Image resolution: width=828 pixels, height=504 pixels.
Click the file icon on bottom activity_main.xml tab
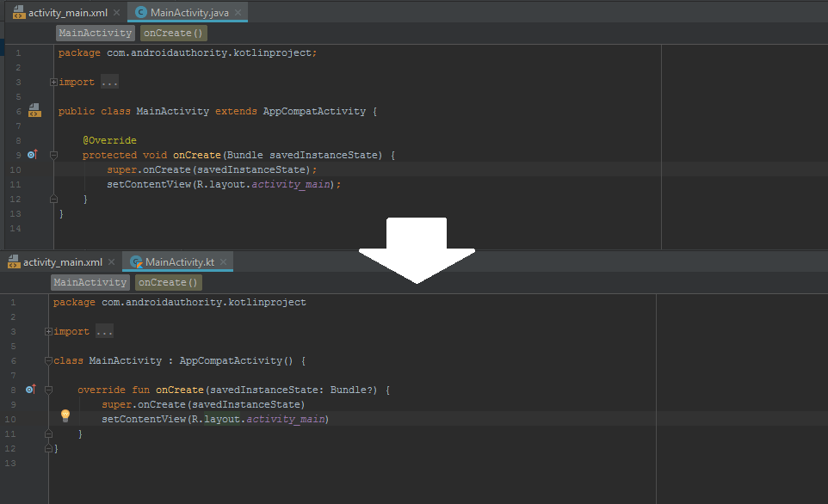[12, 261]
